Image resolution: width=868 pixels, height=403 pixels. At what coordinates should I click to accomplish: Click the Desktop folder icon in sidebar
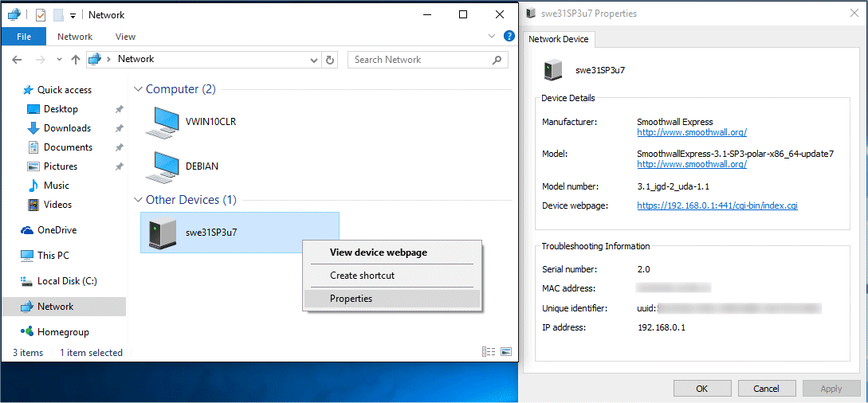tap(33, 109)
